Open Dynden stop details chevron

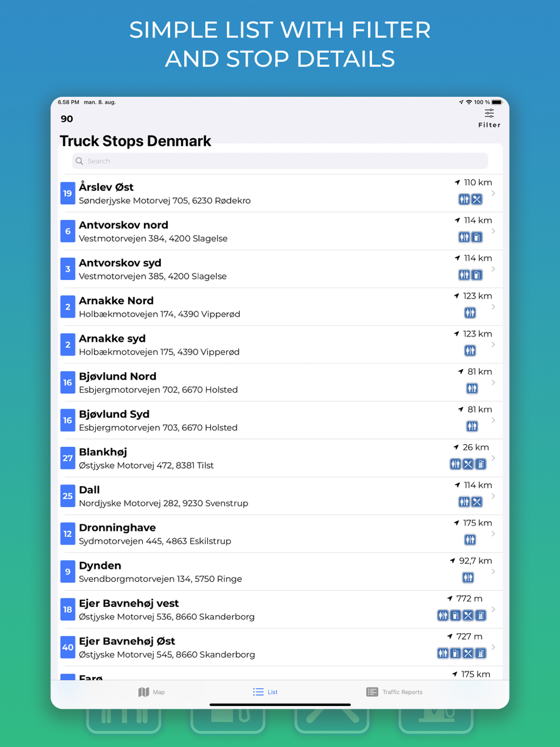(x=493, y=572)
